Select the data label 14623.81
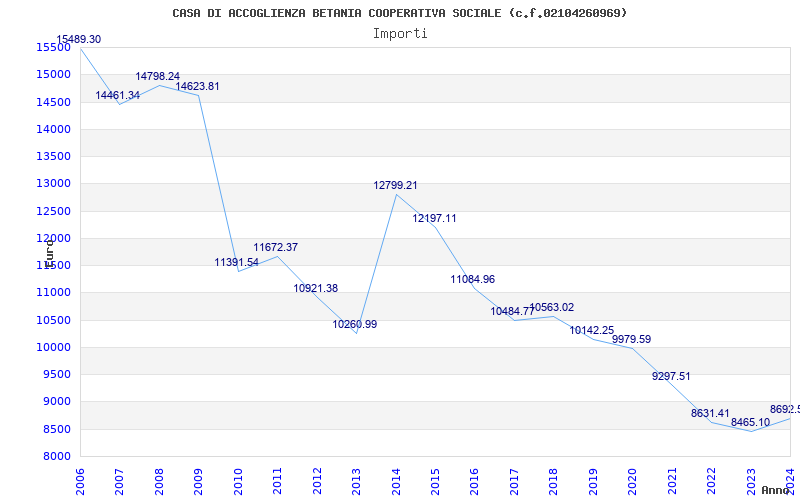 (x=197, y=86)
